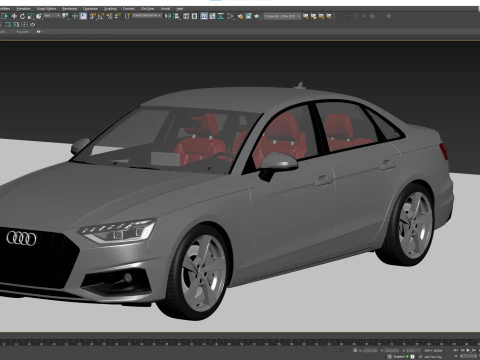Open the Graph Editors menu
The width and height of the screenshot is (480, 360).
click(x=46, y=9)
